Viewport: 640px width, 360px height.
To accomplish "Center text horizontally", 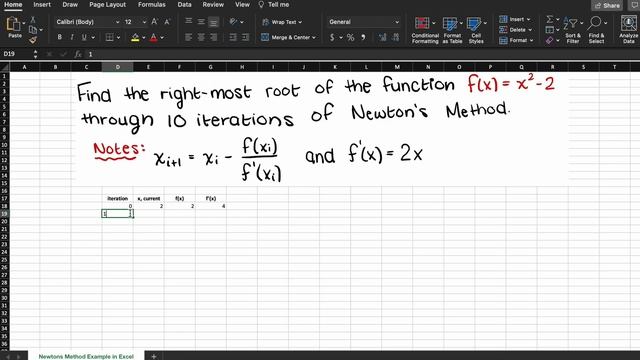I will 201,37.
